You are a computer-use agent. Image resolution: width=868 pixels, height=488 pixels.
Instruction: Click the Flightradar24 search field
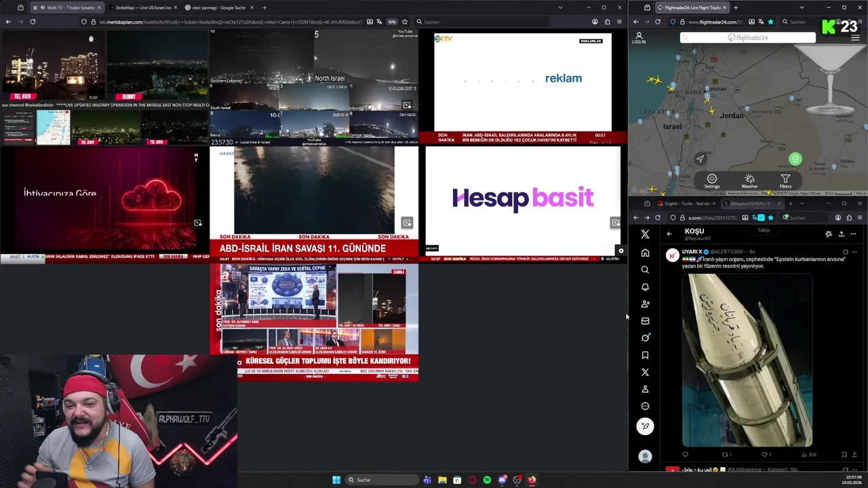pyautogui.click(x=748, y=37)
